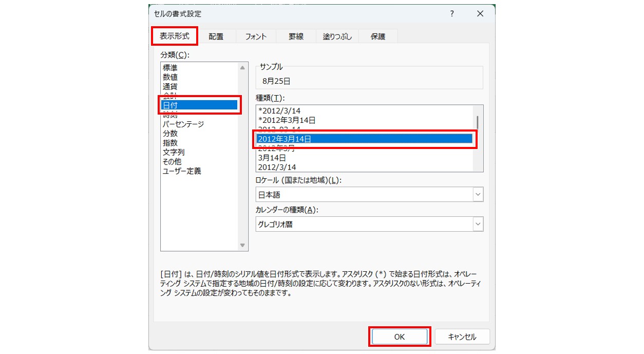
Task: Click the category list scroll-up arrow
Action: pos(242,67)
